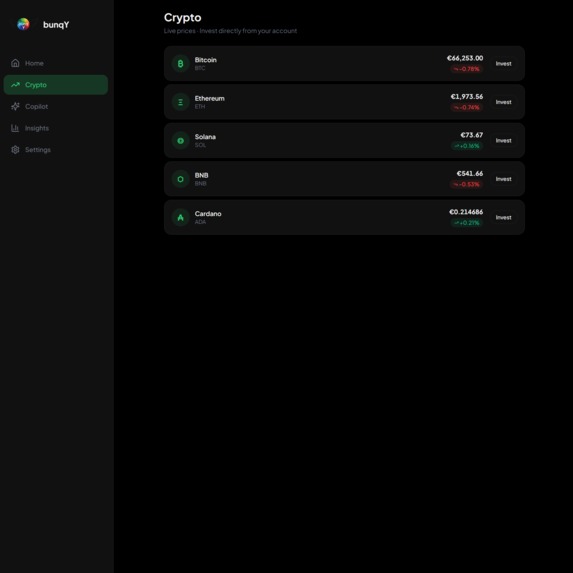The image size is (573, 573).
Task: Open the Home menu item
Action: (56, 63)
